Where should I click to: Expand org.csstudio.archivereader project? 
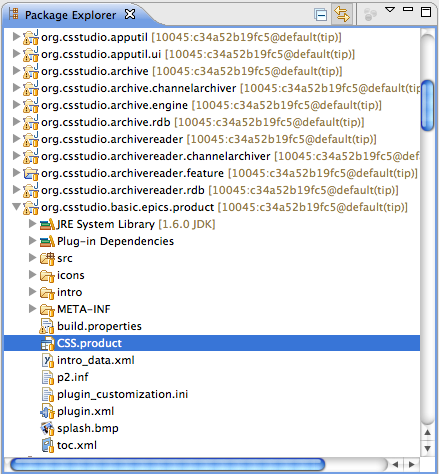point(16,138)
